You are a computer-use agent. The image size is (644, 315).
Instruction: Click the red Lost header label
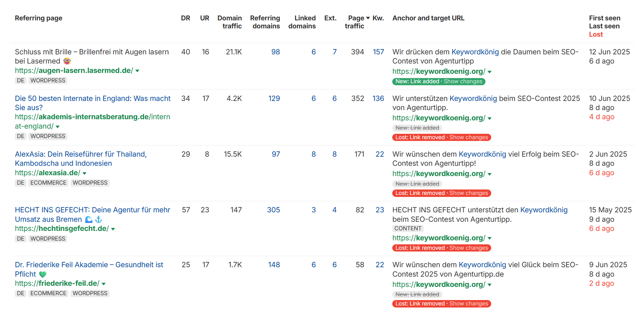click(596, 34)
